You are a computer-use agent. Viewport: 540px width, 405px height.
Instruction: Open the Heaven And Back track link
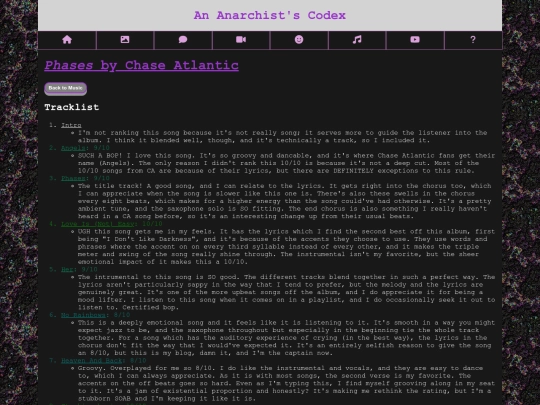92,361
